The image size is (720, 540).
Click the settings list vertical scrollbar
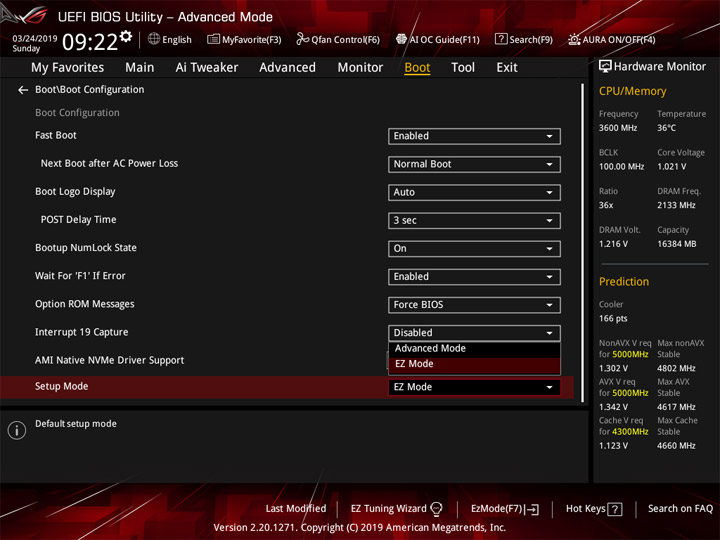point(583,243)
